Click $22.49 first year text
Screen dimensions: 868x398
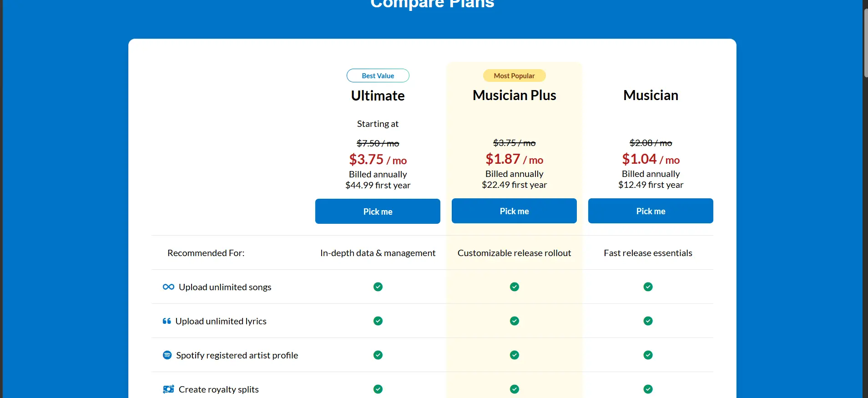pyautogui.click(x=514, y=185)
